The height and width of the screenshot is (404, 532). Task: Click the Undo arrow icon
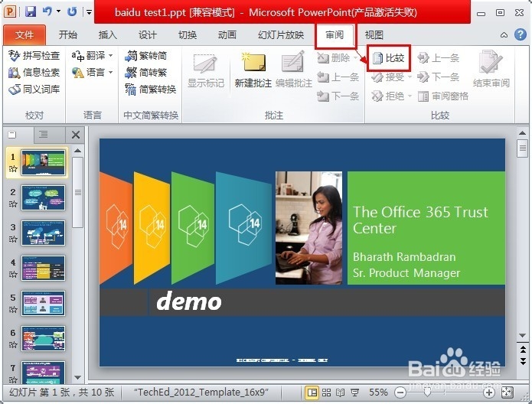pyautogui.click(x=47, y=11)
